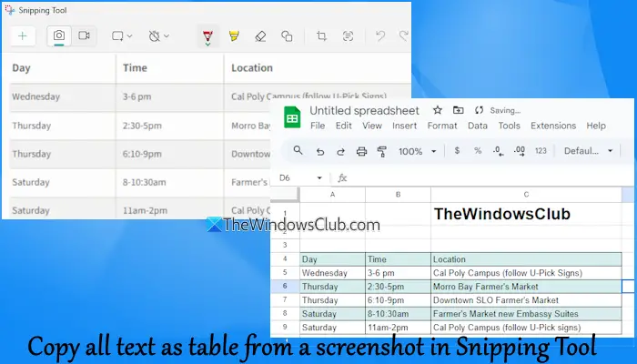
Task: Click the 8-10:30am cell in Sheets
Action: pos(398,314)
